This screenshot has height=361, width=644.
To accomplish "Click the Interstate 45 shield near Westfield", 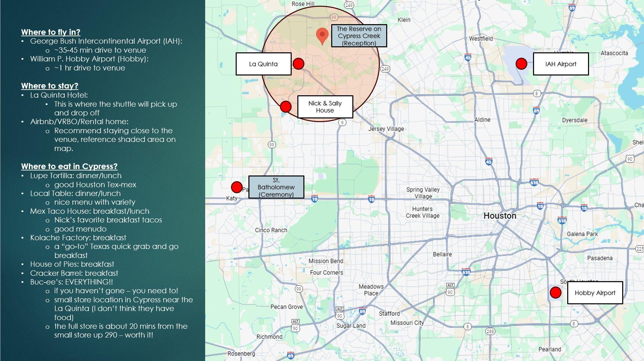I will tap(468, 57).
